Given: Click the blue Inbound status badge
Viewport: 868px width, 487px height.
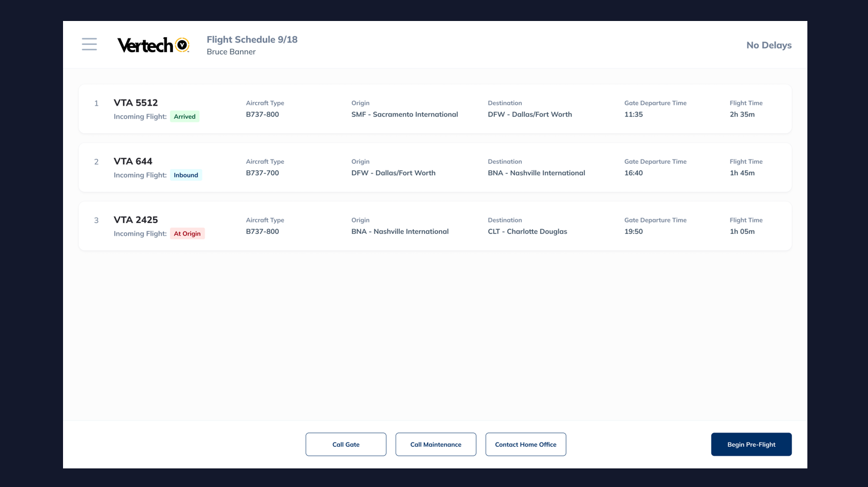Looking at the screenshot, I should (x=185, y=175).
